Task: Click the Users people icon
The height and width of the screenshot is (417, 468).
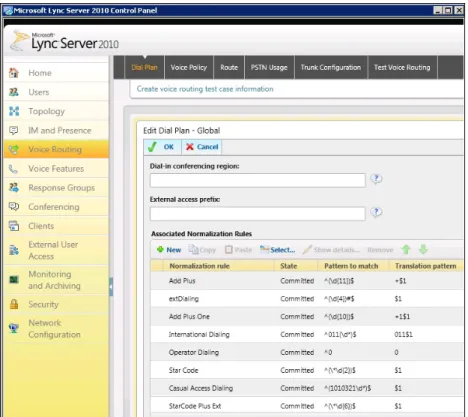Action: pos(14,92)
